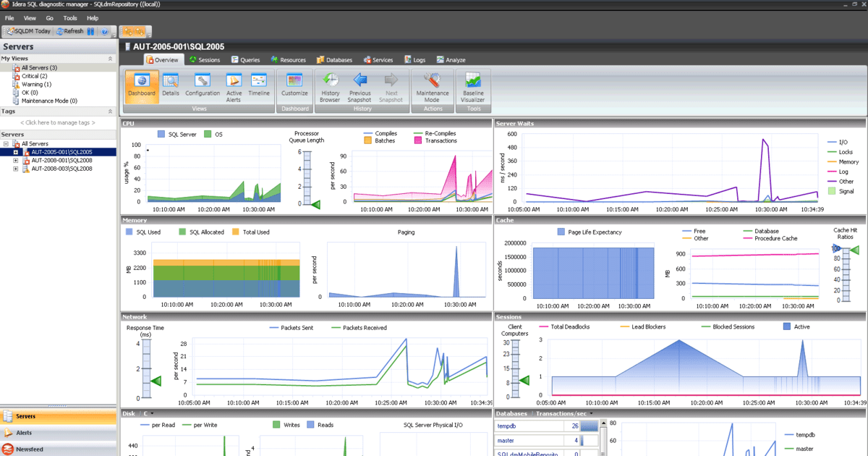Open the Alerts navigation pane
The width and height of the screenshot is (868, 456).
[58, 433]
